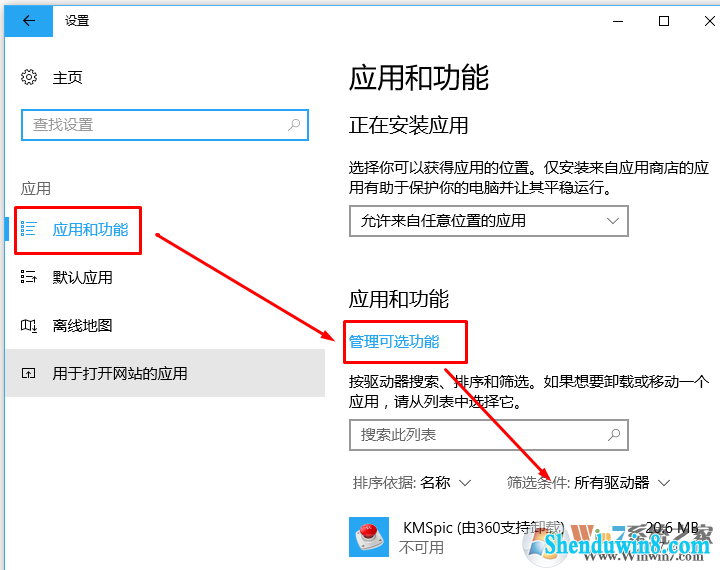Click the KMSpic app icon
The width and height of the screenshot is (720, 570).
(x=369, y=537)
